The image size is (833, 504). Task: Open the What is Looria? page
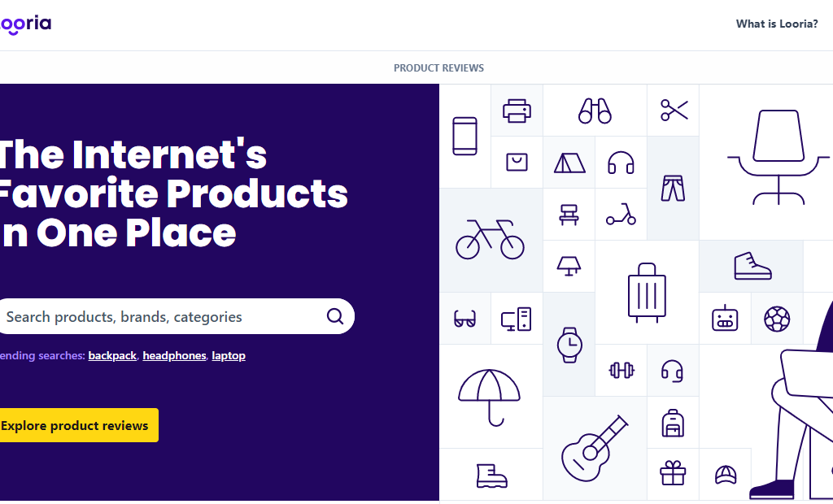click(x=777, y=24)
